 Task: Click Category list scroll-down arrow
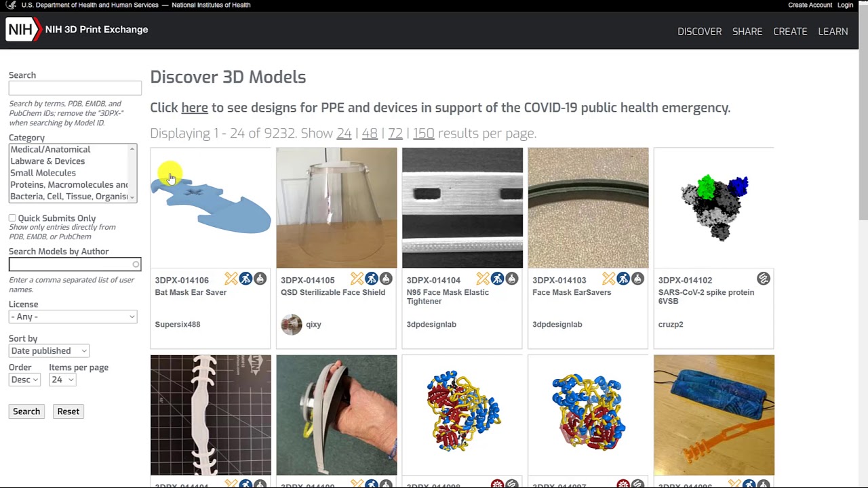(x=132, y=198)
